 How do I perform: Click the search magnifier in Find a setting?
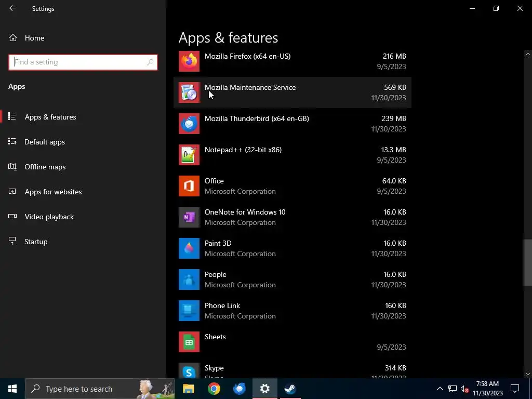(150, 62)
